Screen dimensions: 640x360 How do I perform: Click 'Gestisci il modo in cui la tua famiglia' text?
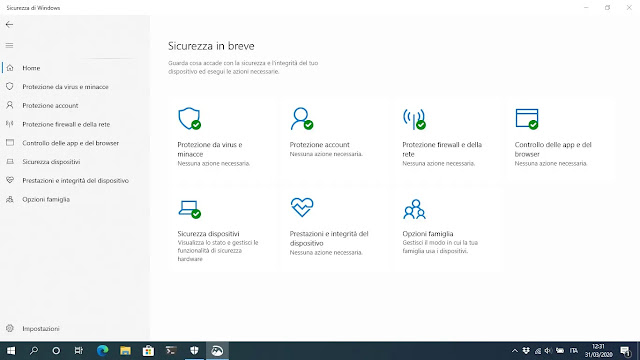(x=440, y=247)
